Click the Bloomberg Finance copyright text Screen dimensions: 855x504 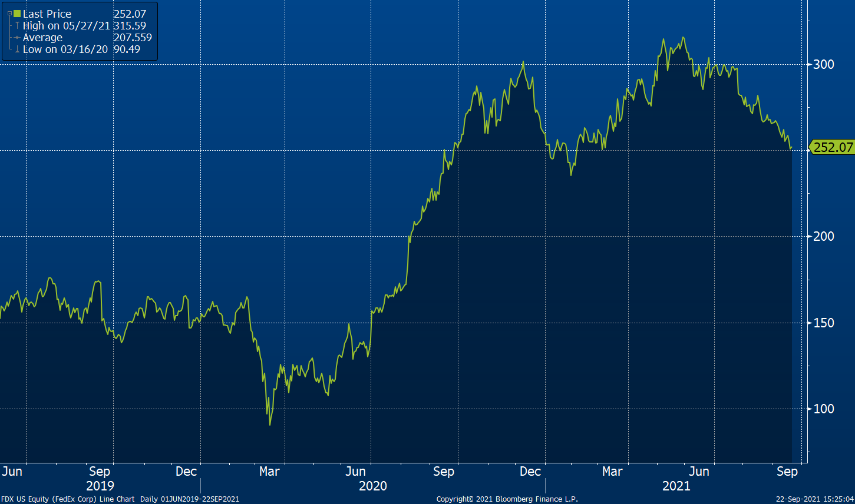[507, 499]
